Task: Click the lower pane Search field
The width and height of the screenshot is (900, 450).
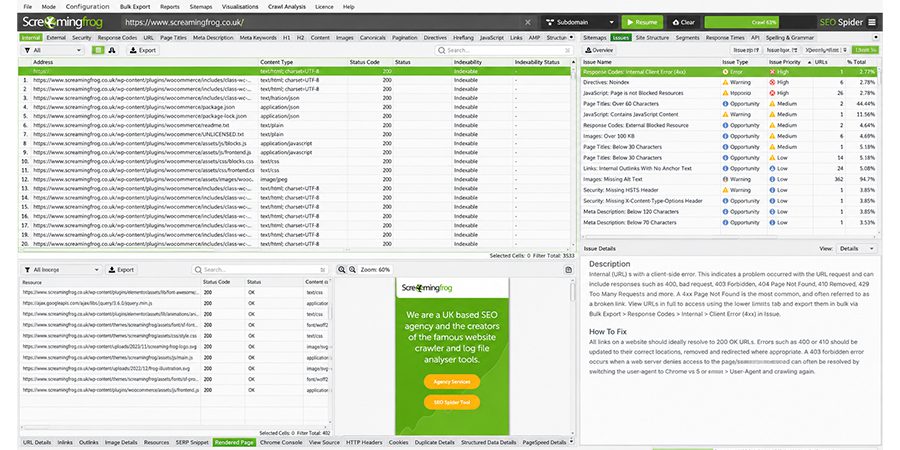Action: coord(260,270)
